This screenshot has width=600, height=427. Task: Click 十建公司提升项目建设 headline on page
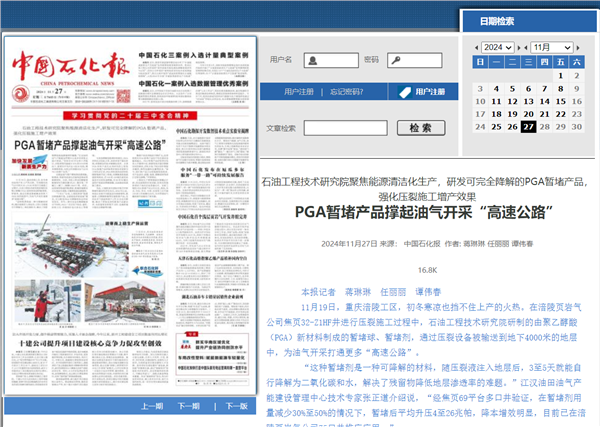point(90,344)
